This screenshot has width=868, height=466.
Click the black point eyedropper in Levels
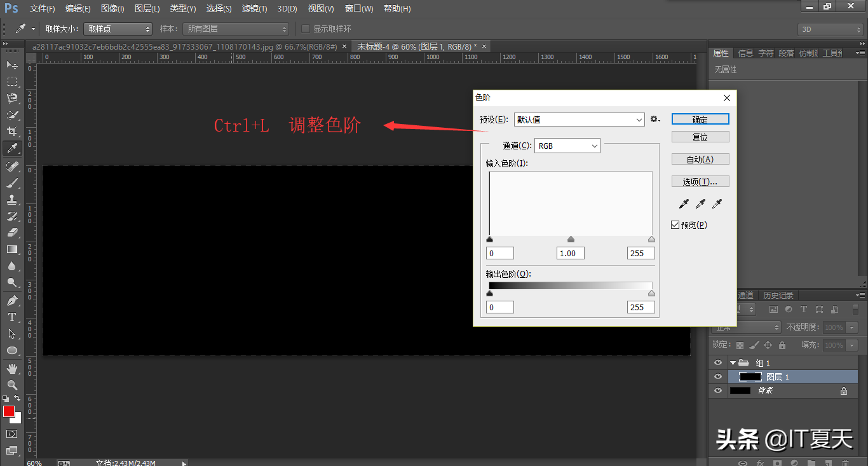(x=684, y=204)
